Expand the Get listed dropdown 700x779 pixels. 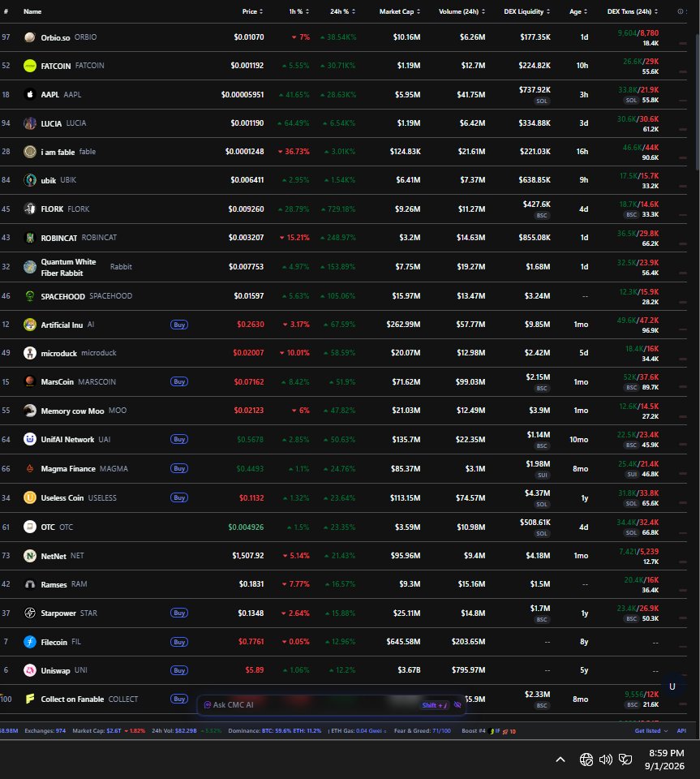pyautogui.click(x=651, y=731)
